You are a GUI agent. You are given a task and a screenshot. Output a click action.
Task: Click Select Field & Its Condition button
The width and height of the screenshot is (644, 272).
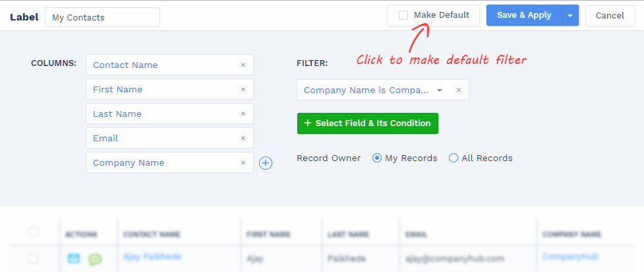(368, 123)
